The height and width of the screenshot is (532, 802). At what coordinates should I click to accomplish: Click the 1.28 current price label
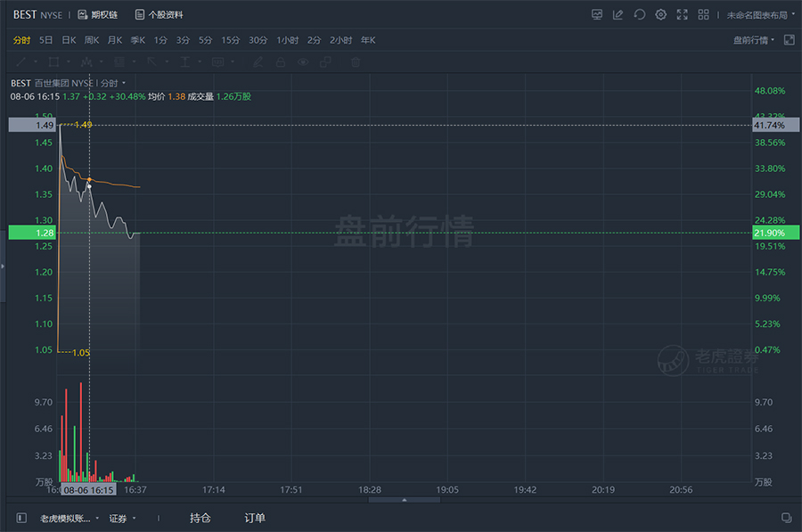32,233
